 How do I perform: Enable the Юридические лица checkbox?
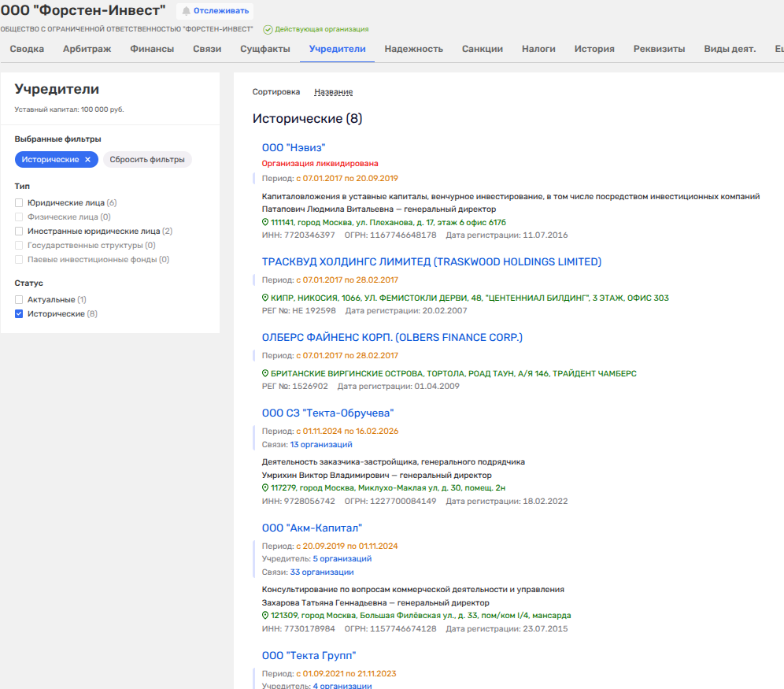tap(19, 203)
